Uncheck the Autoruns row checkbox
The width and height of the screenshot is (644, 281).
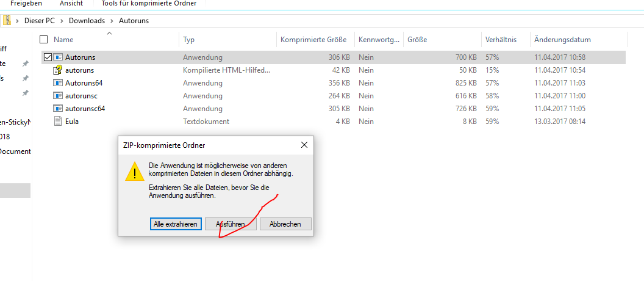(47, 57)
